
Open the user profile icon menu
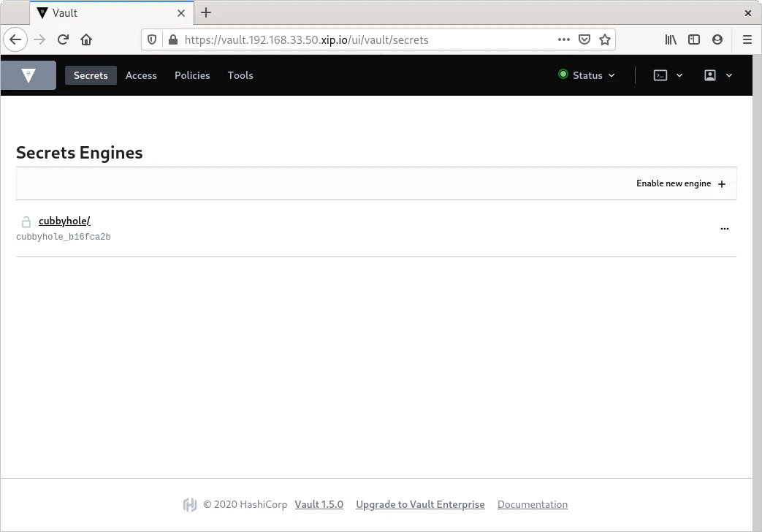click(x=710, y=75)
